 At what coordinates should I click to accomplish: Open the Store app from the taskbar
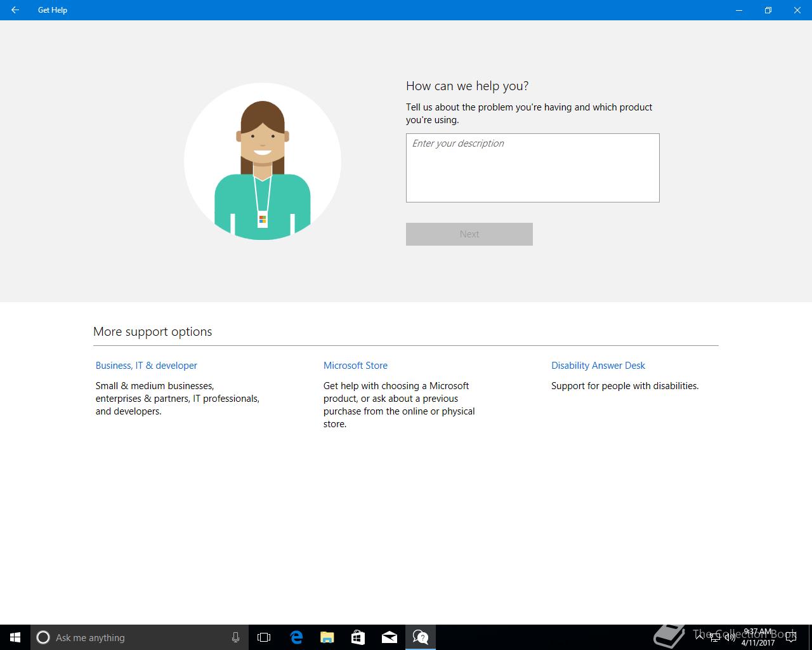click(358, 637)
